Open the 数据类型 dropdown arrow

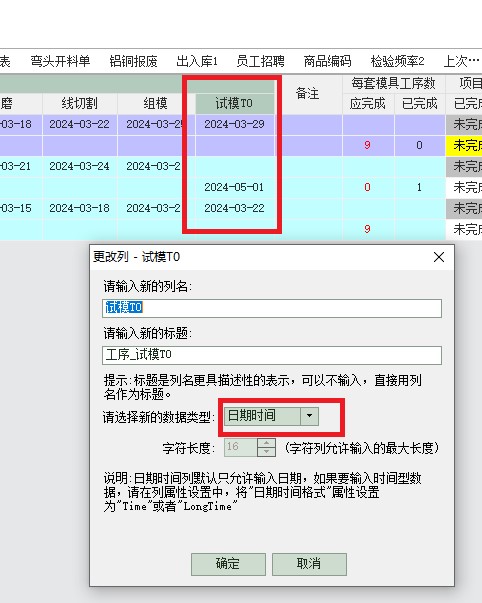pyautogui.click(x=309, y=416)
